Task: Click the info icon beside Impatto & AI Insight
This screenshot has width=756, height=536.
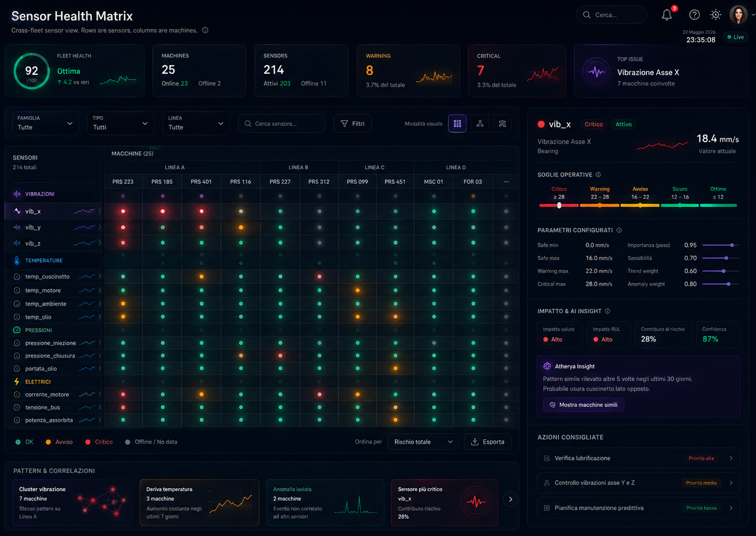Action: (607, 311)
